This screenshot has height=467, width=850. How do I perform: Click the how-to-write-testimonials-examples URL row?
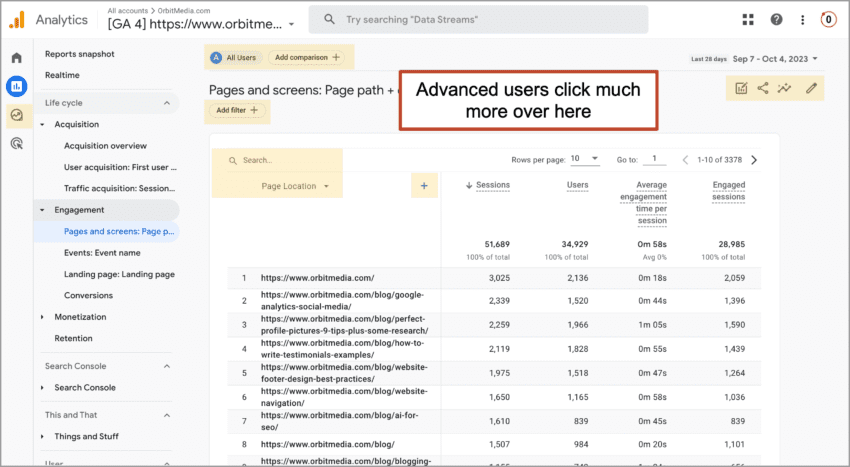342,349
